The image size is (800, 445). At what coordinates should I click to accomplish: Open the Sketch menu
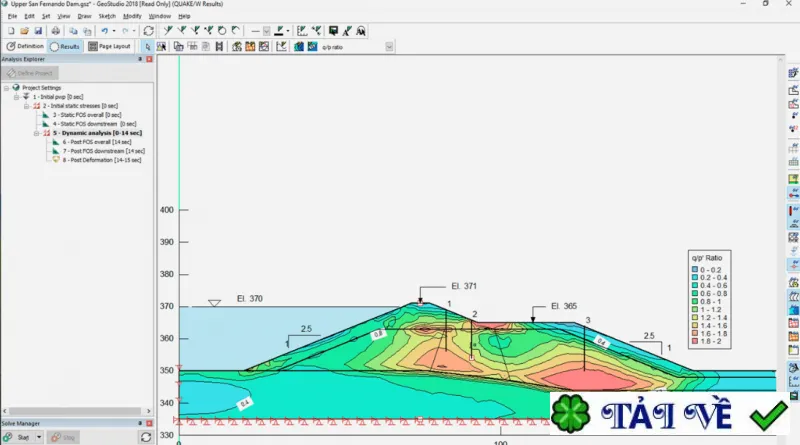point(107,16)
